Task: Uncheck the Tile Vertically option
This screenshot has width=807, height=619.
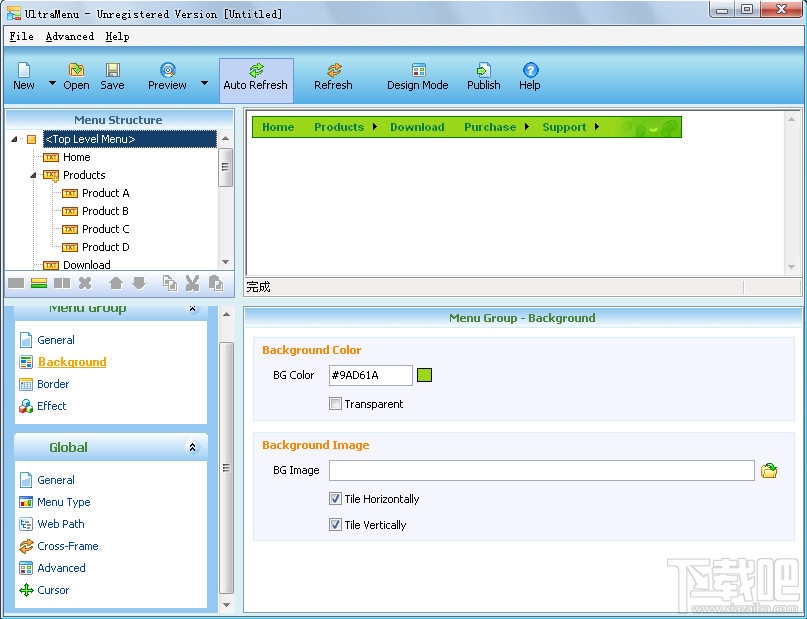Action: (336, 525)
